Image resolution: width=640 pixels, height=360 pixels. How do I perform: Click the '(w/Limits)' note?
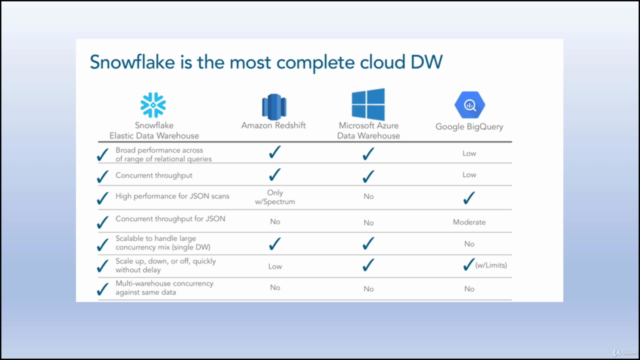(x=491, y=265)
